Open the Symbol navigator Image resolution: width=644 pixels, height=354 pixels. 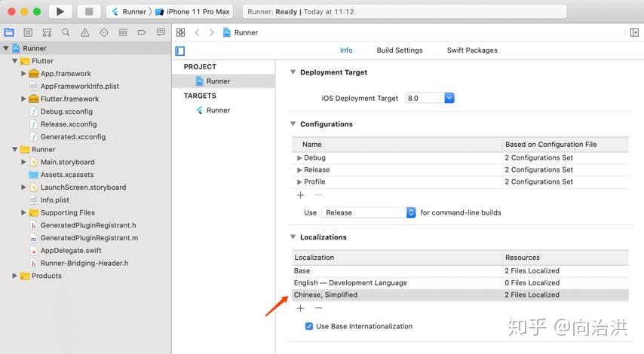point(48,32)
